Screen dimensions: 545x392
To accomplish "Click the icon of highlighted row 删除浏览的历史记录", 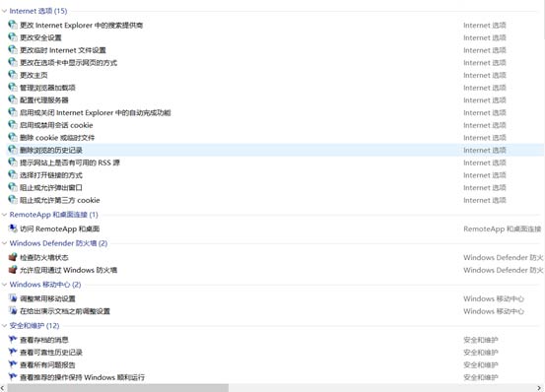I will (13, 150).
